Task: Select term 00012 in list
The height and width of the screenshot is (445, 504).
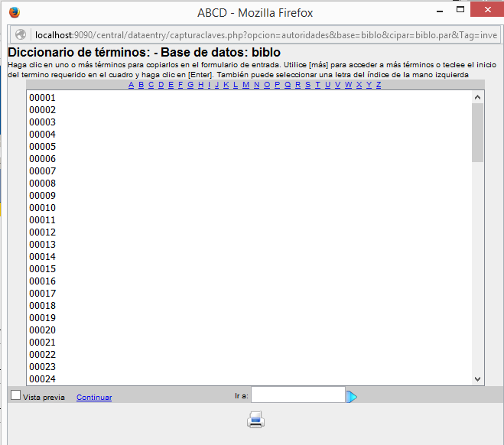Action: (42, 232)
